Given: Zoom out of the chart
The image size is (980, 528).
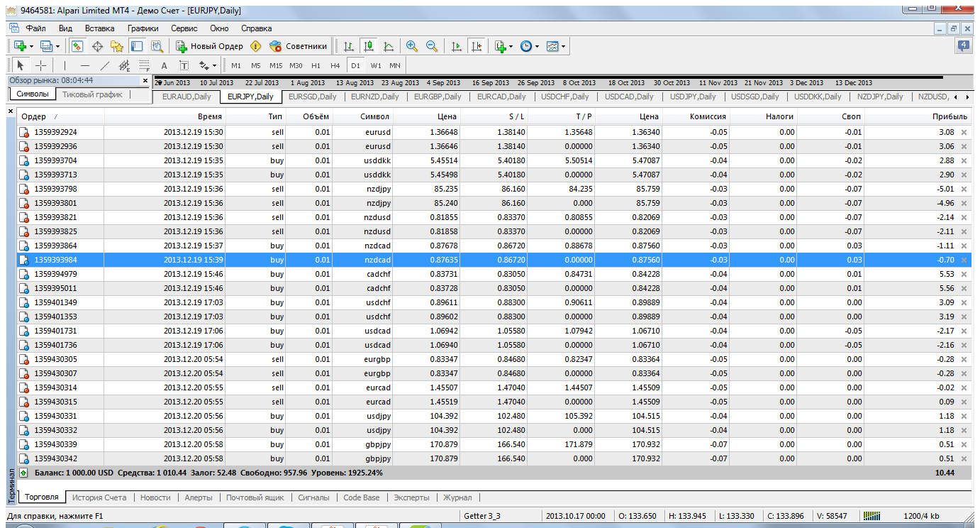Looking at the screenshot, I should tap(431, 46).
